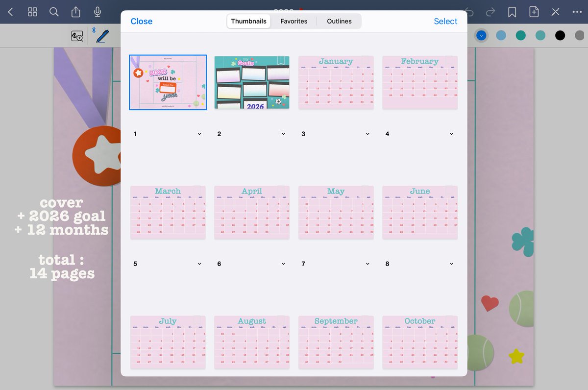The width and height of the screenshot is (588, 390).
Task: Open the 2026 Goals page thumbnail
Action: [252, 82]
